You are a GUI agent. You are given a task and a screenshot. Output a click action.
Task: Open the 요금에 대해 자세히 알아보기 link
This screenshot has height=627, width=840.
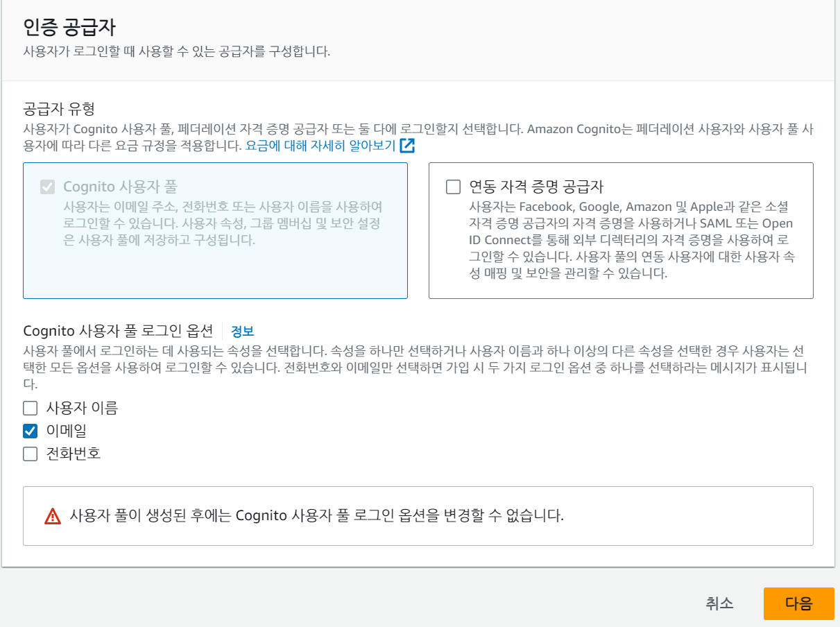coord(320,146)
